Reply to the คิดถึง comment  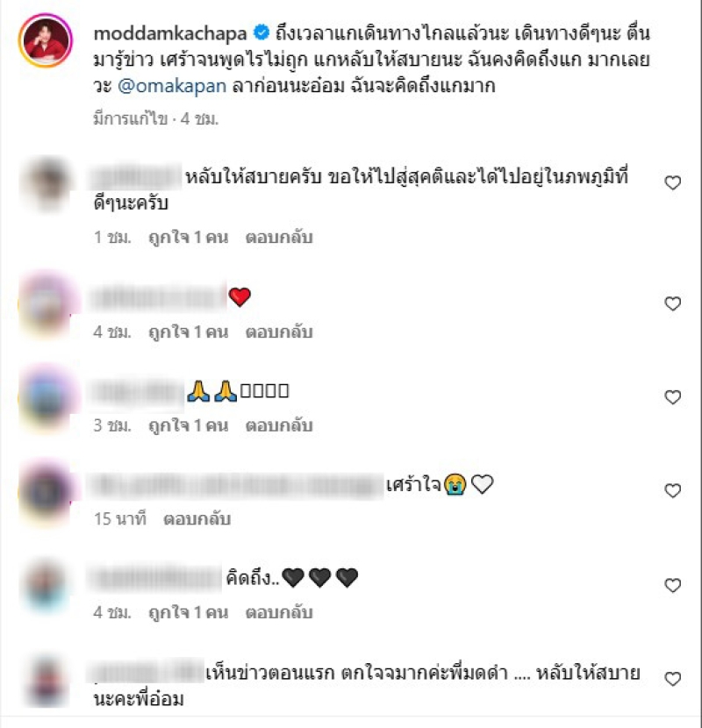[x=279, y=613]
